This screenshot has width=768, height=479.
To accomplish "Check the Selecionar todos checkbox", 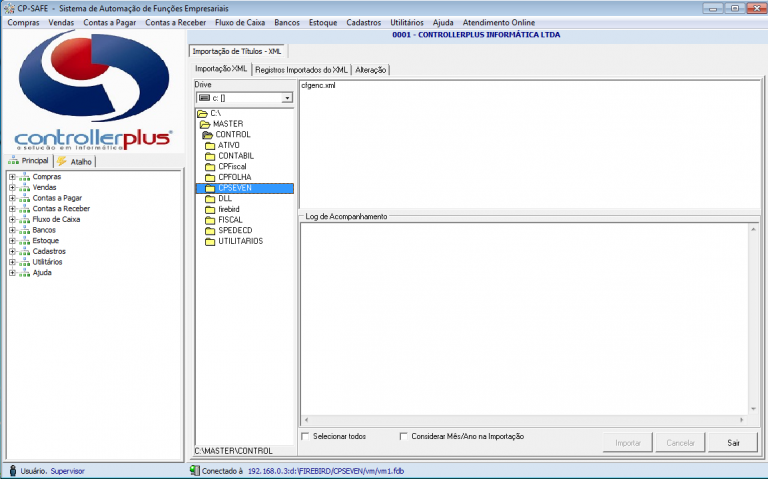I will coord(305,436).
